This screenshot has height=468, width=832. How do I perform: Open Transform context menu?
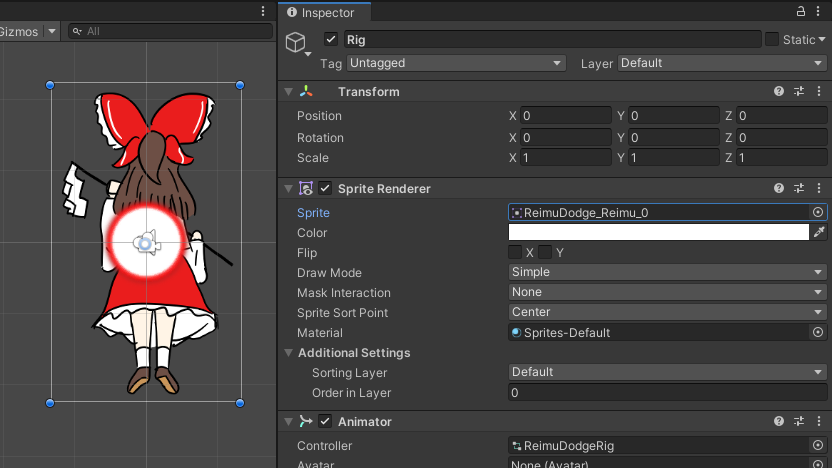[819, 91]
